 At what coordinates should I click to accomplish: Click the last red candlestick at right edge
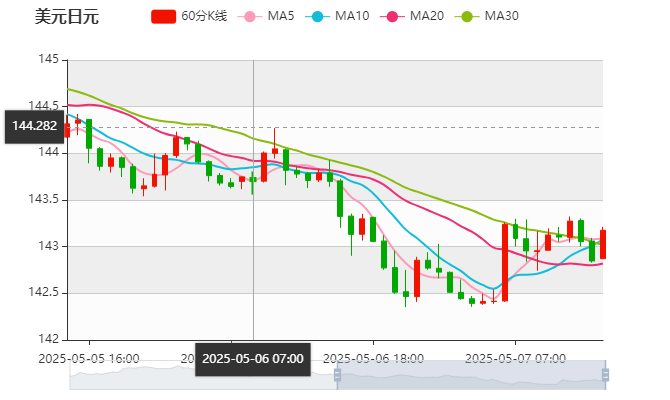(x=602, y=244)
